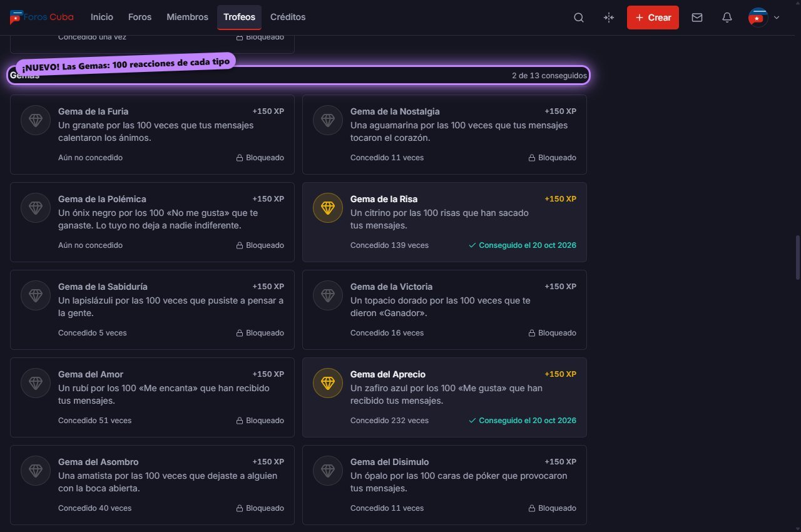Open the Miembros menu item
The width and height of the screenshot is (801, 532).
[187, 18]
